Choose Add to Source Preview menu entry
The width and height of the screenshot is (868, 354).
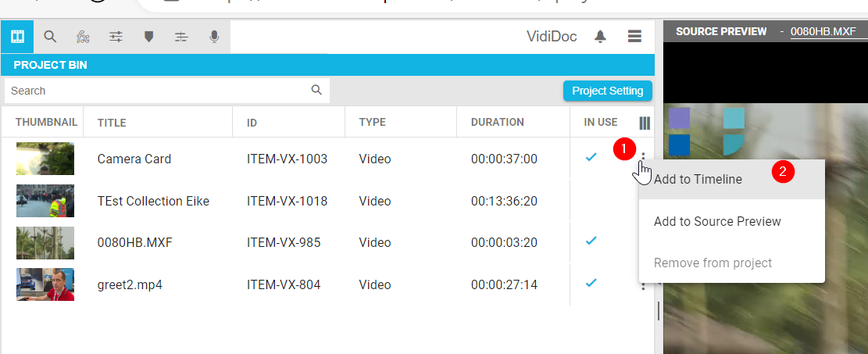coord(717,221)
